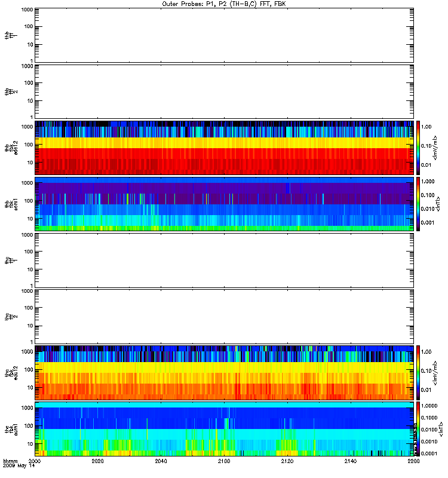Screen dimensions: 448x478
Task: Click the "2120" time axis label
Action: point(287,461)
